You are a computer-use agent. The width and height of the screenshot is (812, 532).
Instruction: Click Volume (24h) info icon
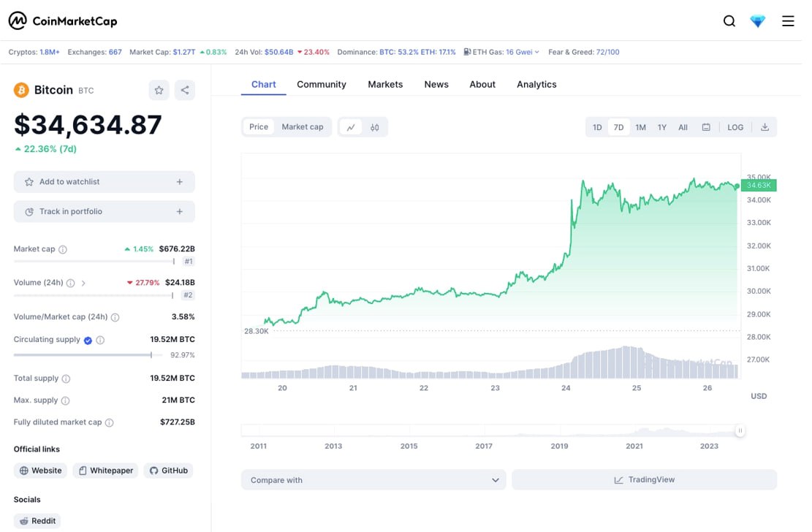[70, 283]
